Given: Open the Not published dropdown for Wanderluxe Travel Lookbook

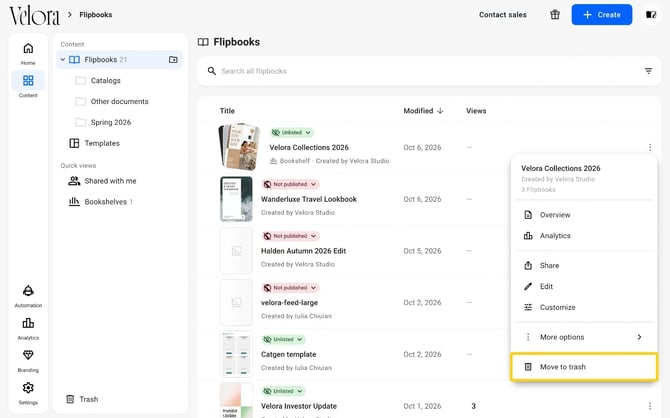Looking at the screenshot, I should pyautogui.click(x=290, y=184).
